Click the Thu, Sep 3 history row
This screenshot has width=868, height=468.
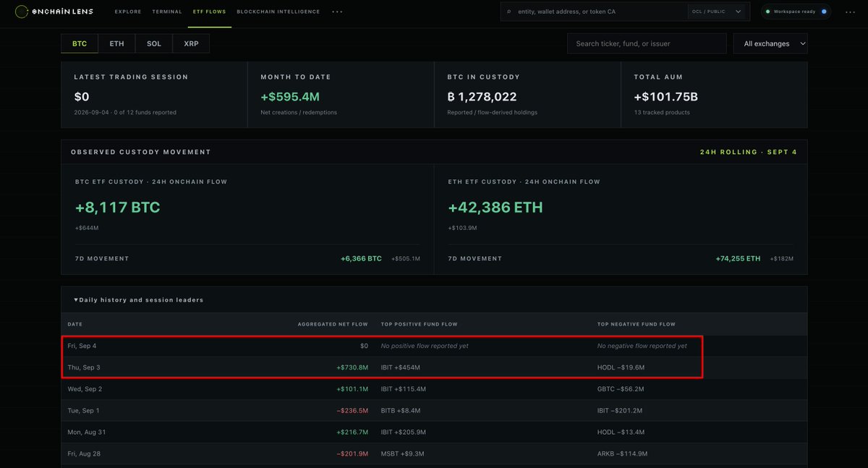pos(434,367)
